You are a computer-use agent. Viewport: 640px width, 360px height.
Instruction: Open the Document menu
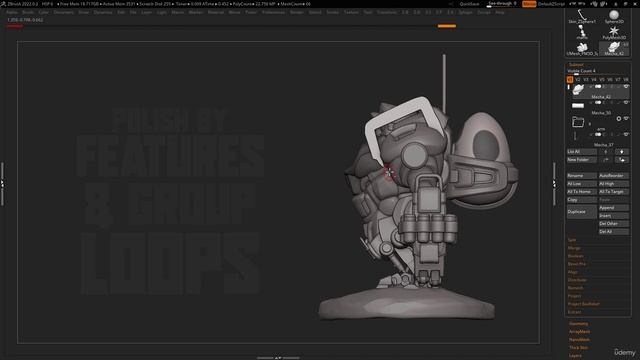64,13
